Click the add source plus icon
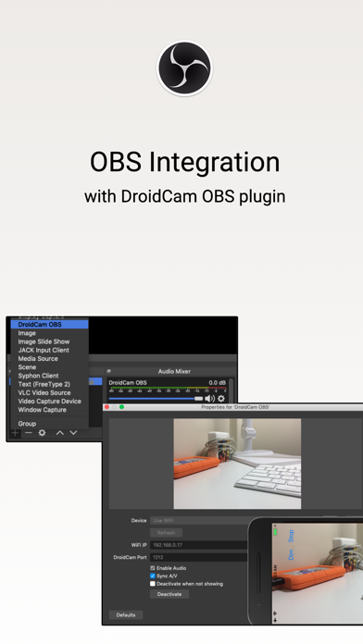Viewport: 363px width, 644px height. point(15,432)
